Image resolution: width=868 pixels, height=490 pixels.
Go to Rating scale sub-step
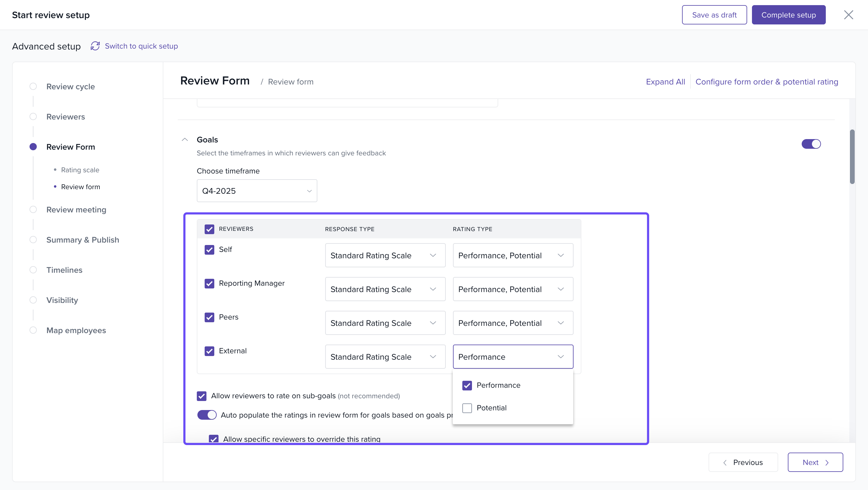click(x=80, y=170)
